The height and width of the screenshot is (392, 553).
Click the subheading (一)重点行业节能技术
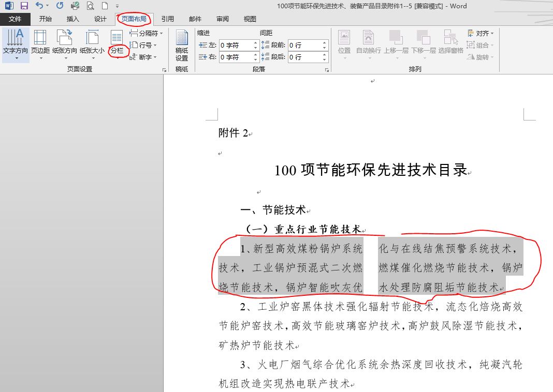[x=303, y=229]
